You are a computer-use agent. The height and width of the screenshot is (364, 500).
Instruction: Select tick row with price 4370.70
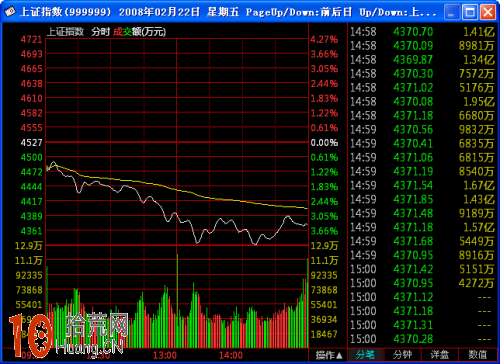pyautogui.click(x=422, y=32)
